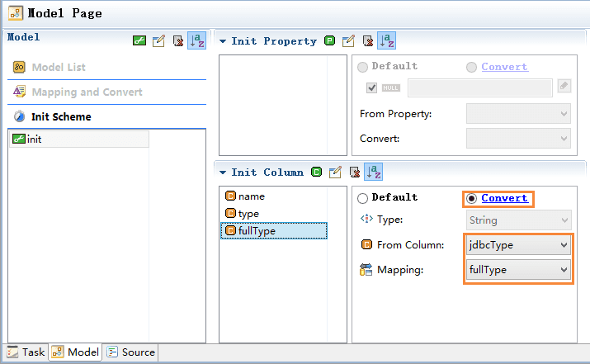Click the edit icon in Init Column header
This screenshot has width=590, height=364.
tap(335, 172)
